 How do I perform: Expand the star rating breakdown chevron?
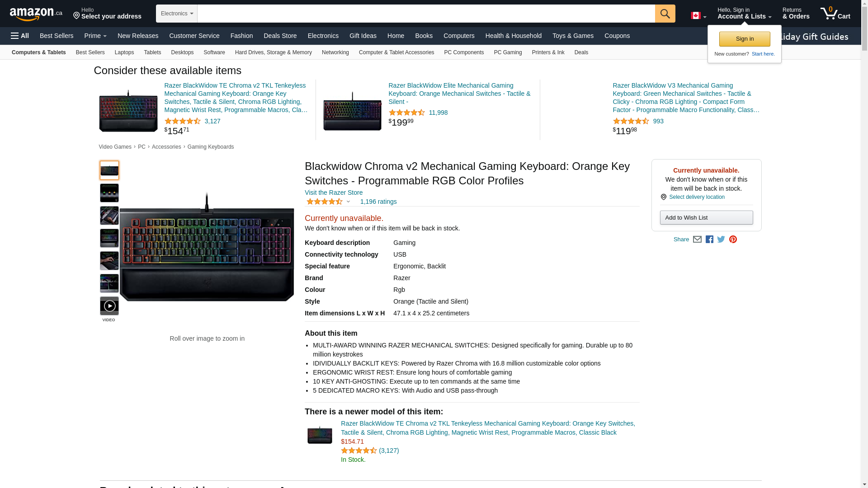point(348,202)
